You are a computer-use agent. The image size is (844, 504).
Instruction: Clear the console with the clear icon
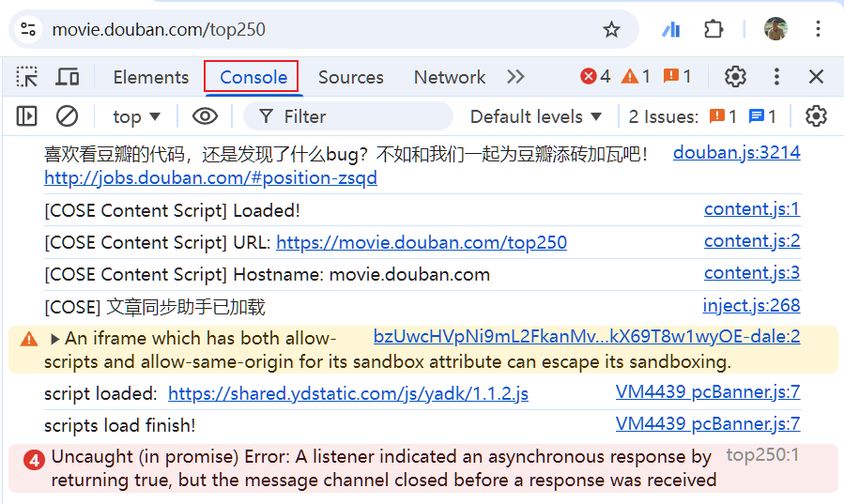[x=67, y=116]
